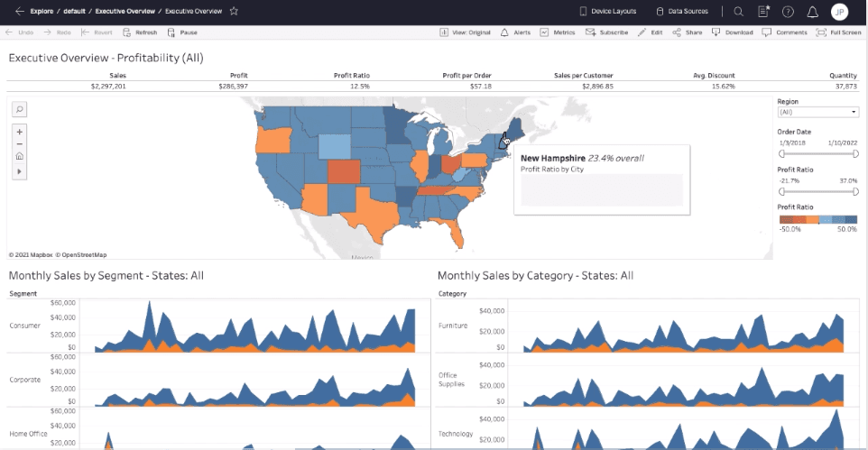Pause the dashboard data updates
Screen dimensions: 868x450
(x=182, y=32)
